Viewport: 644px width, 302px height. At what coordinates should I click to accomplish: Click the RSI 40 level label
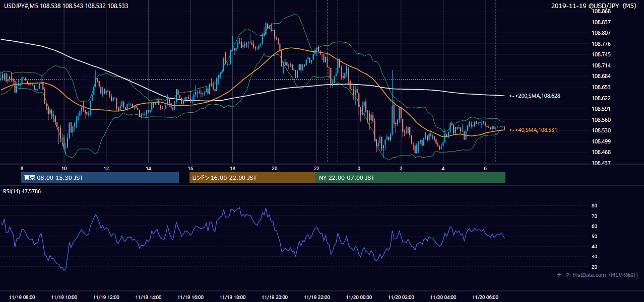(594, 246)
